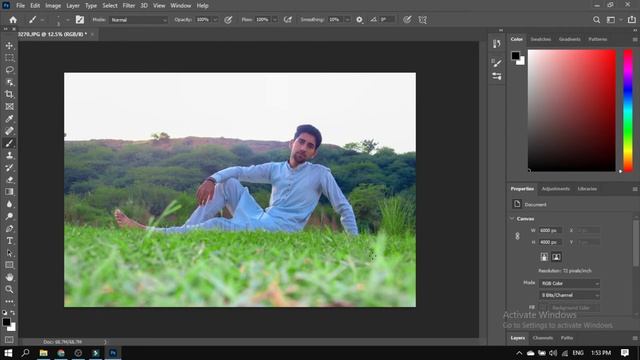Screen dimensions: 640x360
Task: Select the Blur tool
Action: (x=9, y=204)
